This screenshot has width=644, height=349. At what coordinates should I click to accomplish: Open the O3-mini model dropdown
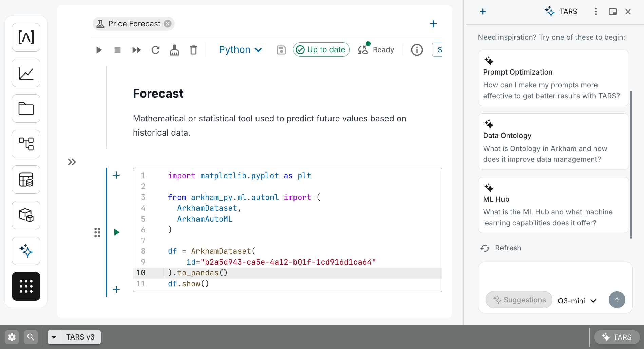(577, 301)
